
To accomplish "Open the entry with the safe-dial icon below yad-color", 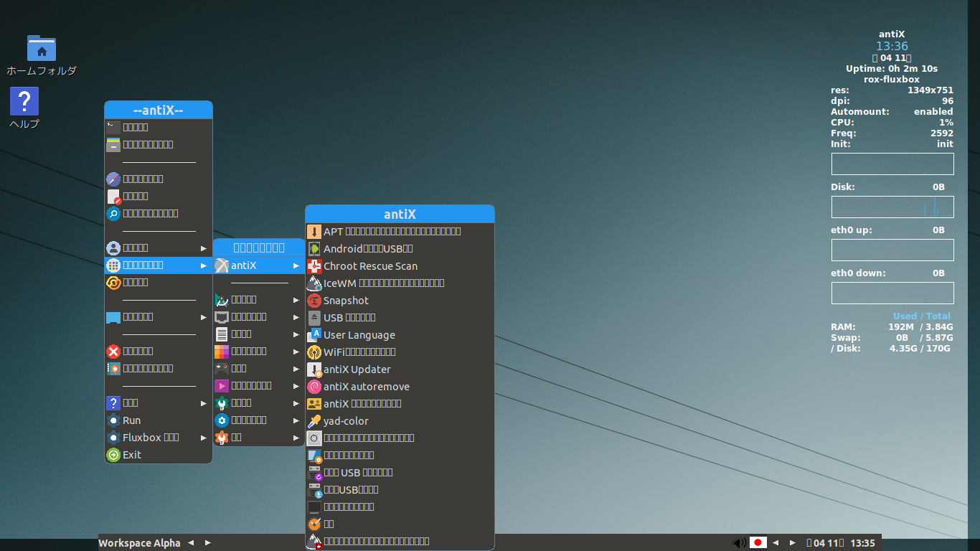I will coord(400,438).
